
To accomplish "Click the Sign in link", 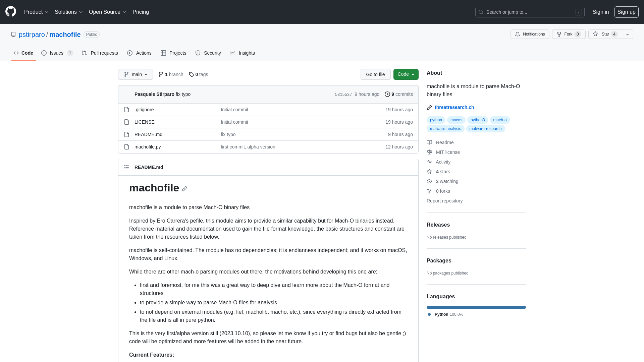I will pyautogui.click(x=601, y=12).
